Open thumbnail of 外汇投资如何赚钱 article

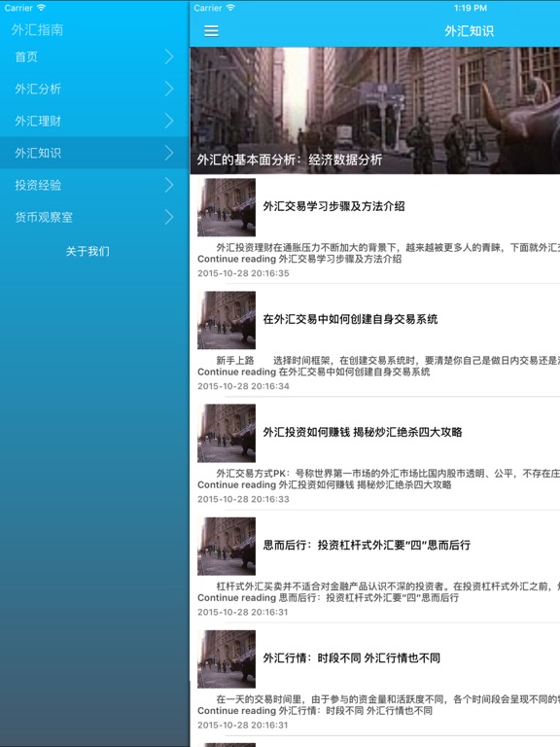227,433
